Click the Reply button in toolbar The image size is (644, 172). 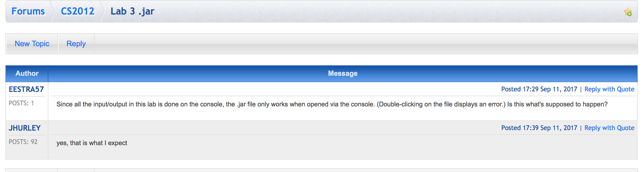coord(76,44)
